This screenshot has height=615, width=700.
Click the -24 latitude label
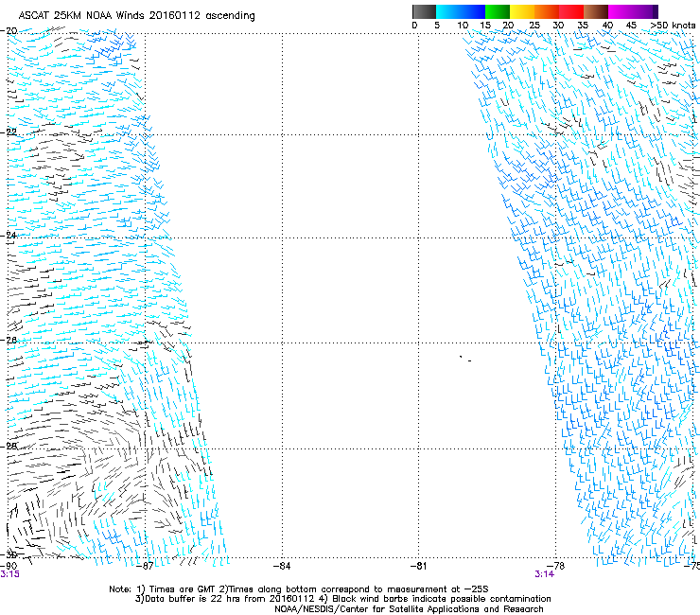[x=9, y=235]
